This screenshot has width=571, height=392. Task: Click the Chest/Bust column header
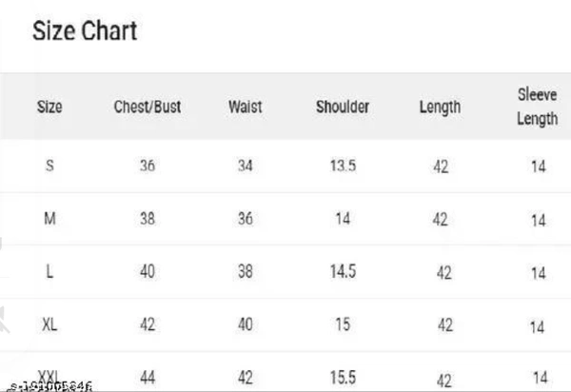pyautogui.click(x=148, y=107)
